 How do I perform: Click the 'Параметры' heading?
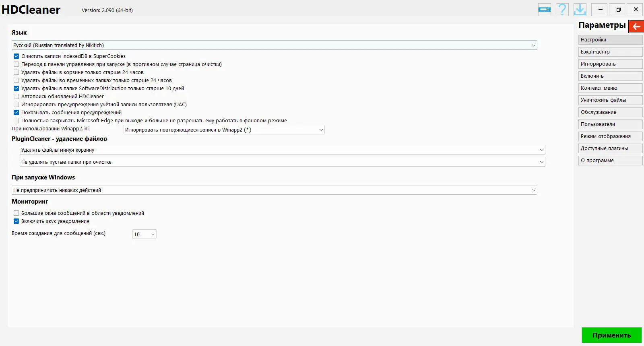click(x=602, y=25)
